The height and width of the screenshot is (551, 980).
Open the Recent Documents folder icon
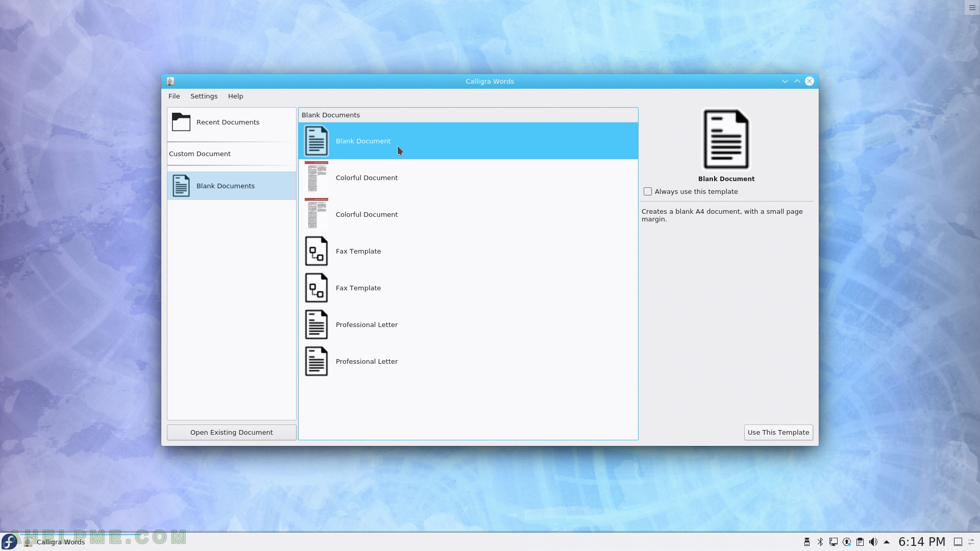[x=181, y=122]
